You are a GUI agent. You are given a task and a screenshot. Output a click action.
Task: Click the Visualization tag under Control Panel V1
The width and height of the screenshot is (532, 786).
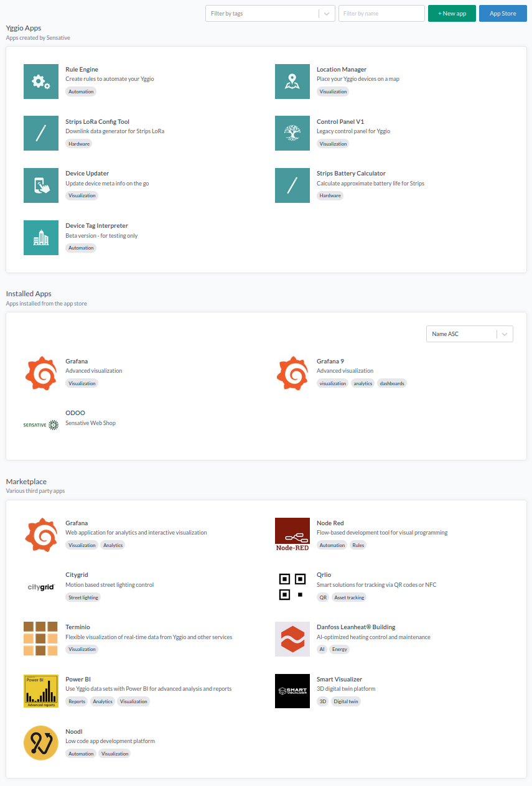pos(333,144)
